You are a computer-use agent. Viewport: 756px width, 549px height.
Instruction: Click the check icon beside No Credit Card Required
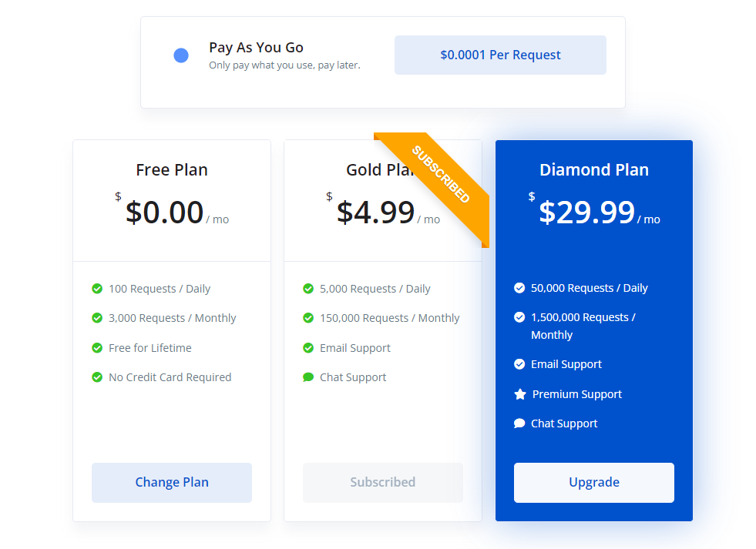97,377
